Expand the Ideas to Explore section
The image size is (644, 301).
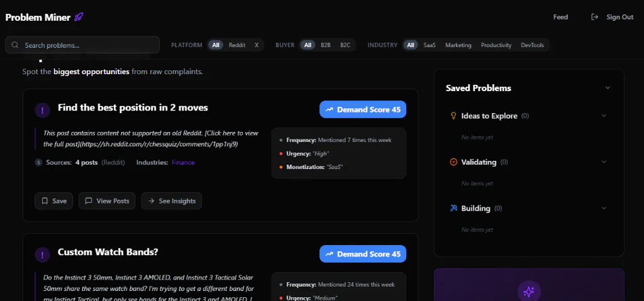(x=604, y=116)
